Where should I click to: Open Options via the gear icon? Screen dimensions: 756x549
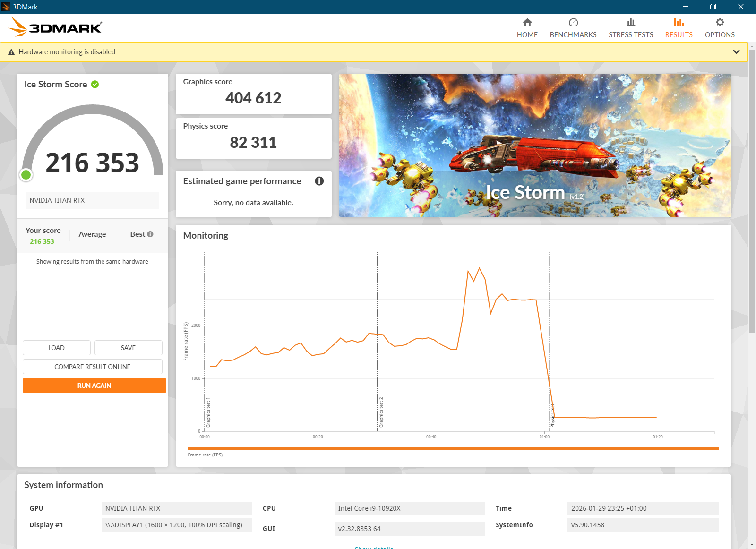pyautogui.click(x=720, y=22)
